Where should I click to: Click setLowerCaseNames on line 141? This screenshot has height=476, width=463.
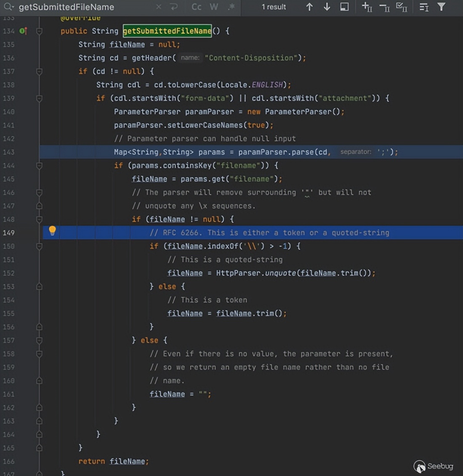click(205, 125)
